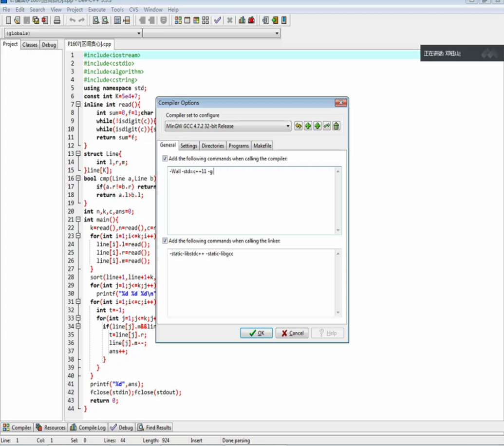504x446 pixels.
Task: Click the print icon in the toolbar
Action: coord(57,20)
